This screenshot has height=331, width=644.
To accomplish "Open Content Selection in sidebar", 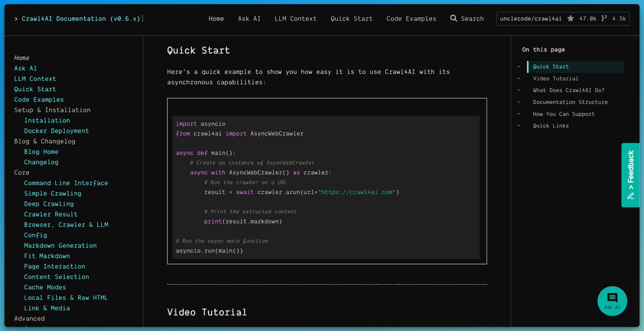I will (x=56, y=277).
